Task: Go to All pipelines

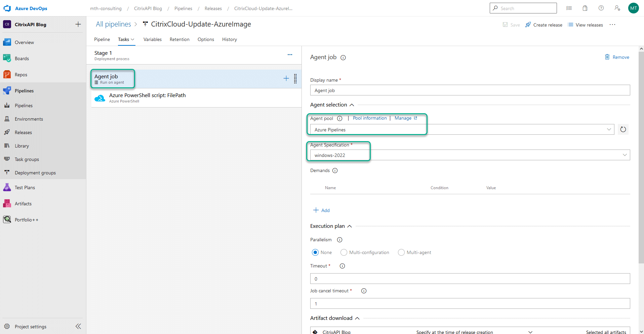Action: (x=113, y=24)
